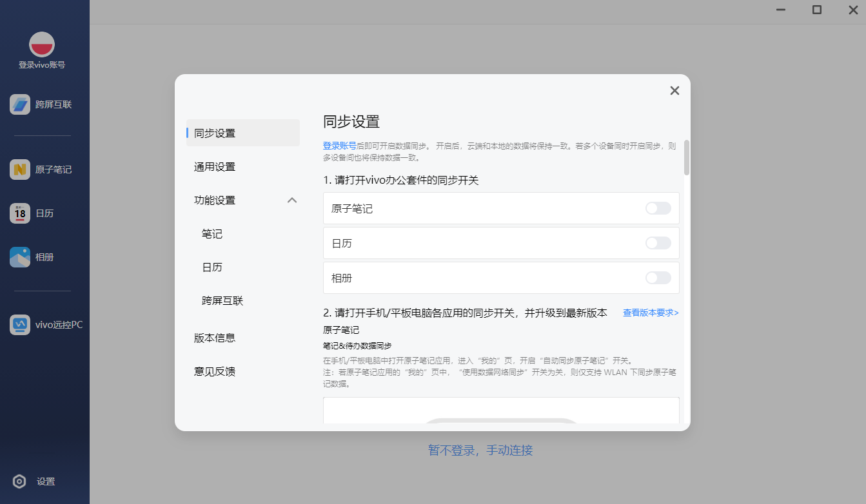Click the 登录账号 link
Image resolution: width=866 pixels, height=504 pixels.
click(x=339, y=146)
